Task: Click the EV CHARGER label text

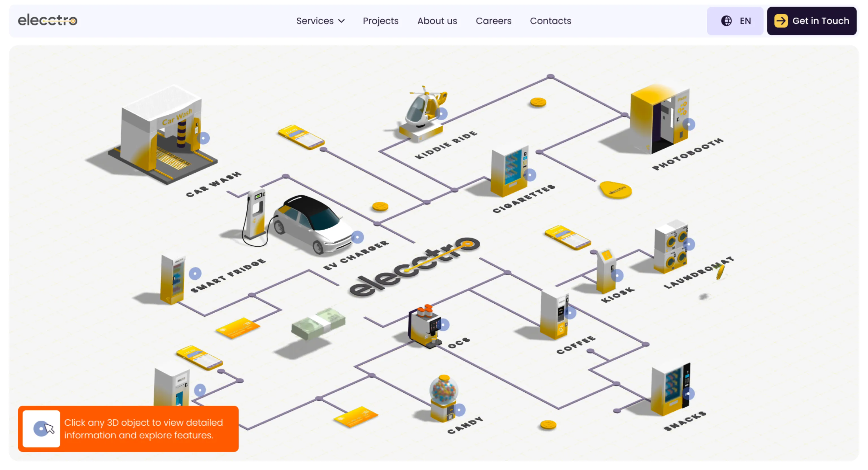Action: (x=356, y=255)
